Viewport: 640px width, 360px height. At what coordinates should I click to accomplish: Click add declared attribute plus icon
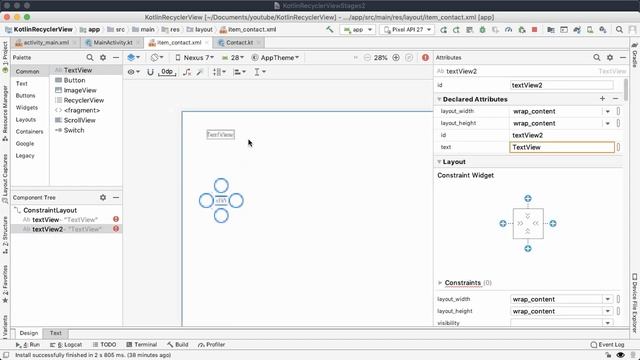(x=602, y=98)
